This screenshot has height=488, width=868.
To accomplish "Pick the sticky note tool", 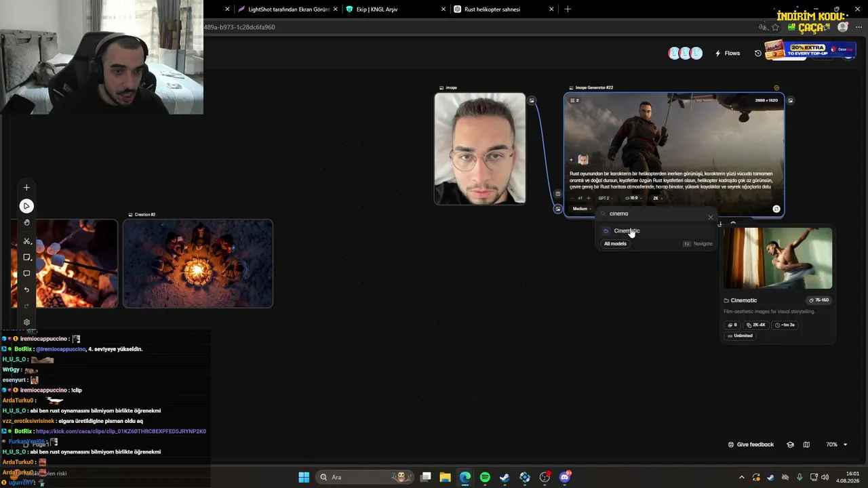I will pos(26,258).
